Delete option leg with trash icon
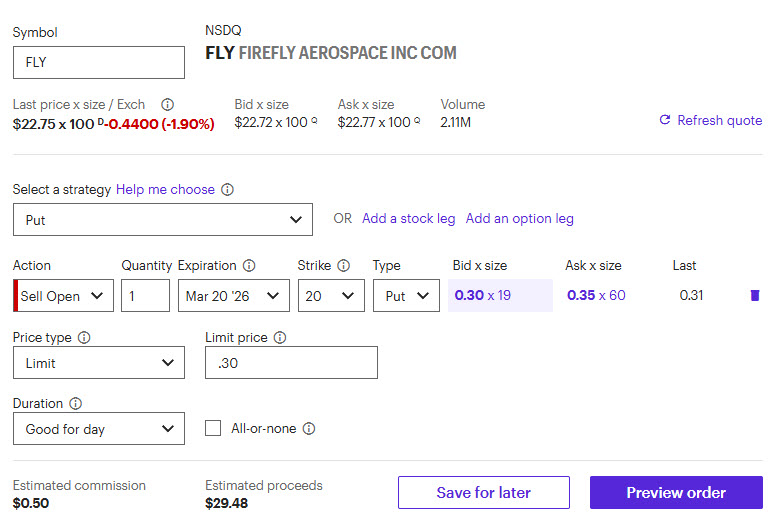Screen dimensions: 768x526 pos(754,295)
